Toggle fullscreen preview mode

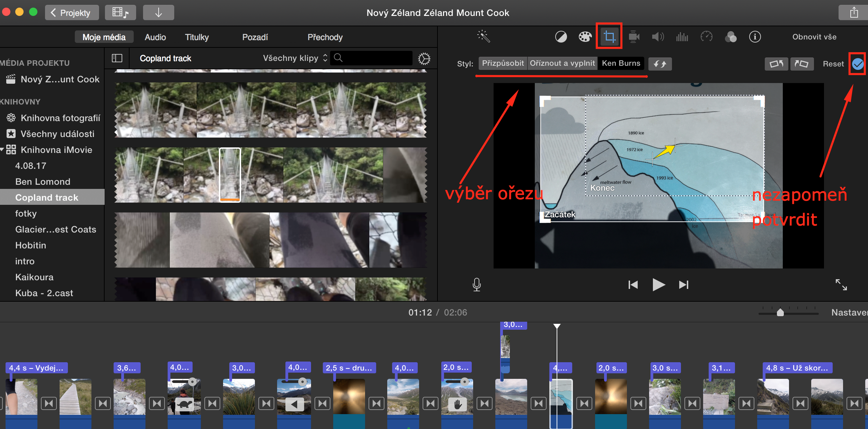pos(842,284)
